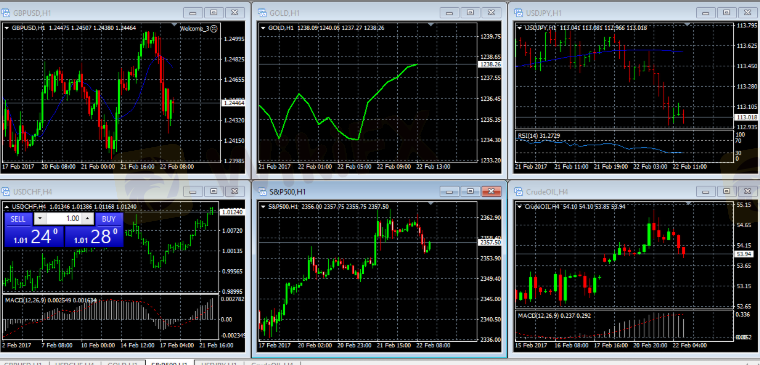Toggle one-click trading arrow on S&P500 chart
Image resolution: width=760 pixels, height=365 pixels.
263,207
